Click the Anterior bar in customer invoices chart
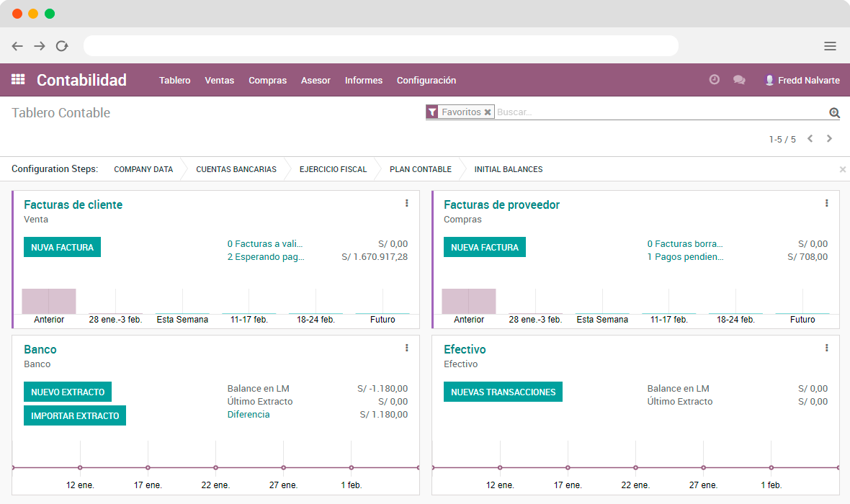Image resolution: width=850 pixels, height=504 pixels. [49, 301]
